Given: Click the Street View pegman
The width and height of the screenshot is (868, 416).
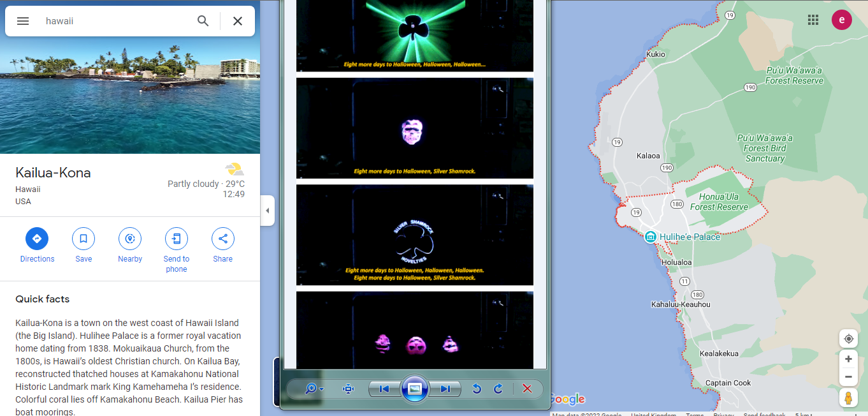Looking at the screenshot, I should [x=848, y=398].
